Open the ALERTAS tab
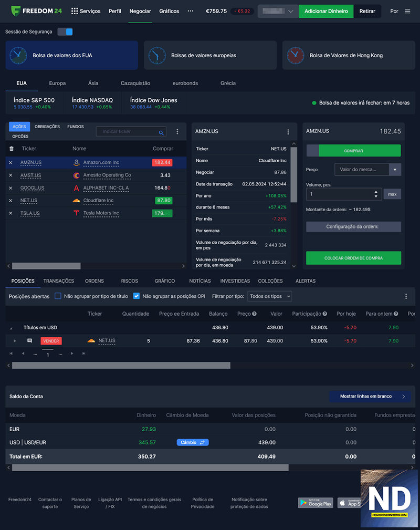This screenshot has height=530, width=420. (306, 281)
